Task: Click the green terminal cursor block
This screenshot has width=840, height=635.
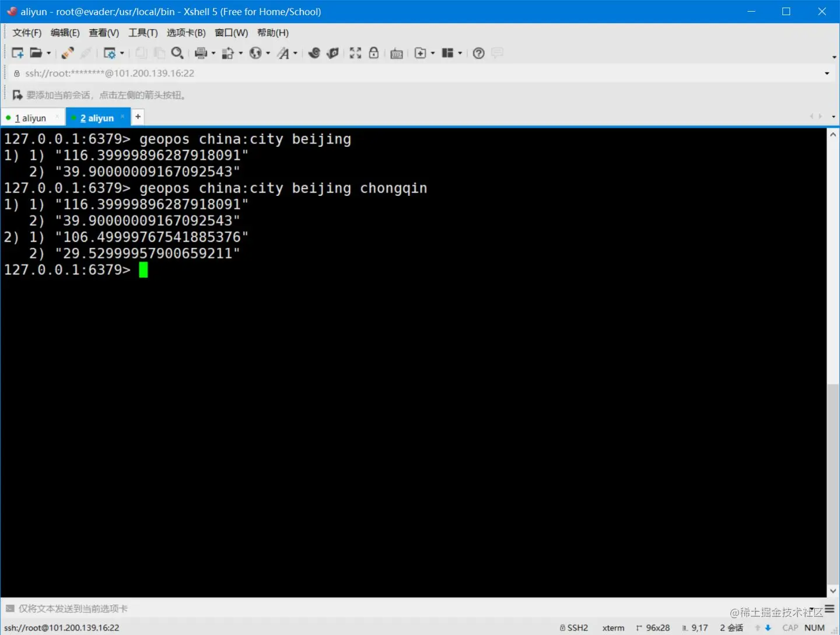Action: 143,270
